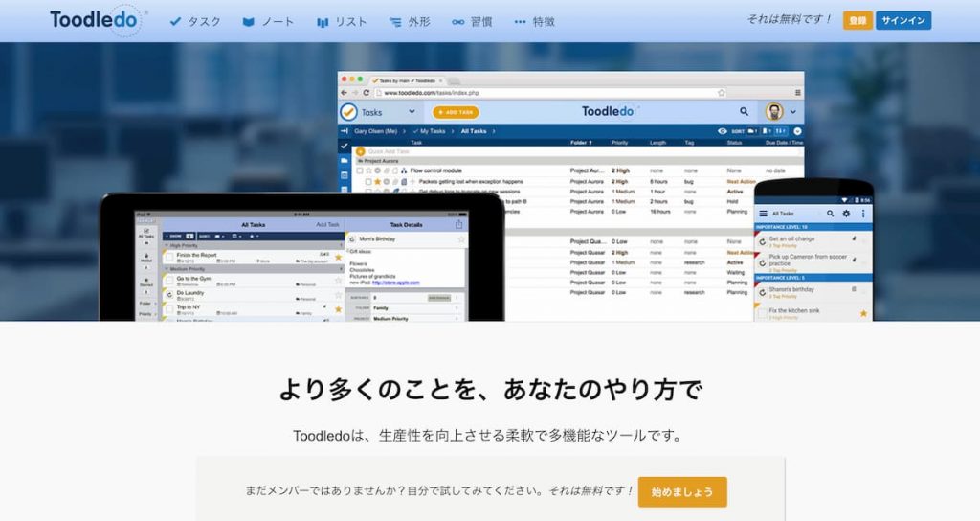Tap the search icon on the phone app
Viewport: 980px width, 521px height.
[830, 214]
